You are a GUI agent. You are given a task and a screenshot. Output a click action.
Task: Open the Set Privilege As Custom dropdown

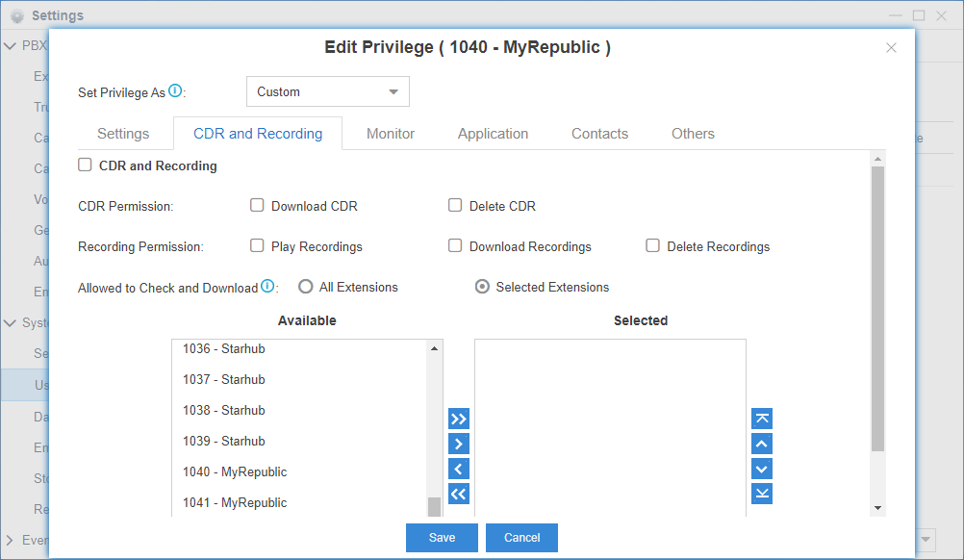[328, 92]
